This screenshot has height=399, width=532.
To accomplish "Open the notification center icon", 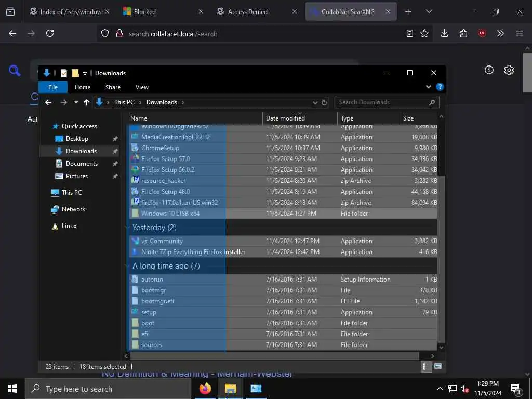I will [x=516, y=389].
